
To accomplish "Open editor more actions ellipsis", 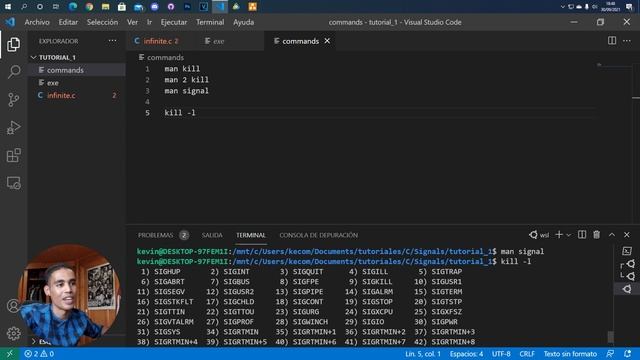I will click(627, 41).
